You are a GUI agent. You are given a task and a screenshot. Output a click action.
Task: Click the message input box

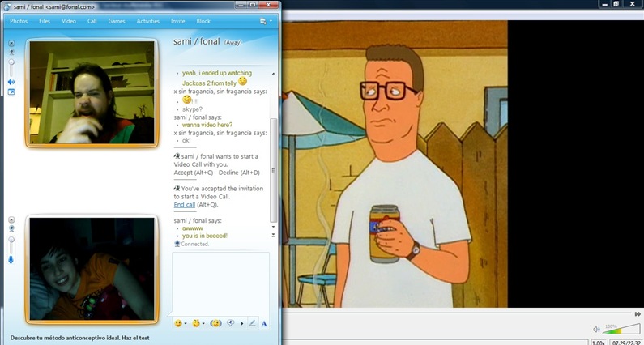[221, 284]
